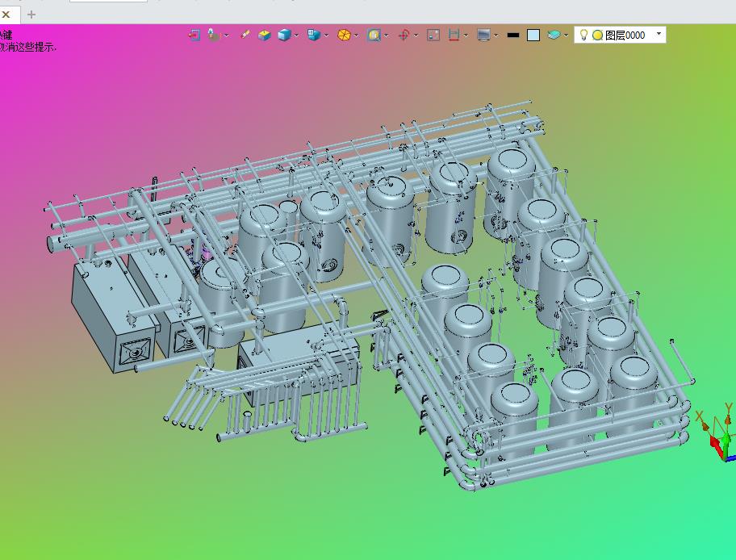Add a new tab with plus button
Viewport: 736px width, 560px height.
31,15
